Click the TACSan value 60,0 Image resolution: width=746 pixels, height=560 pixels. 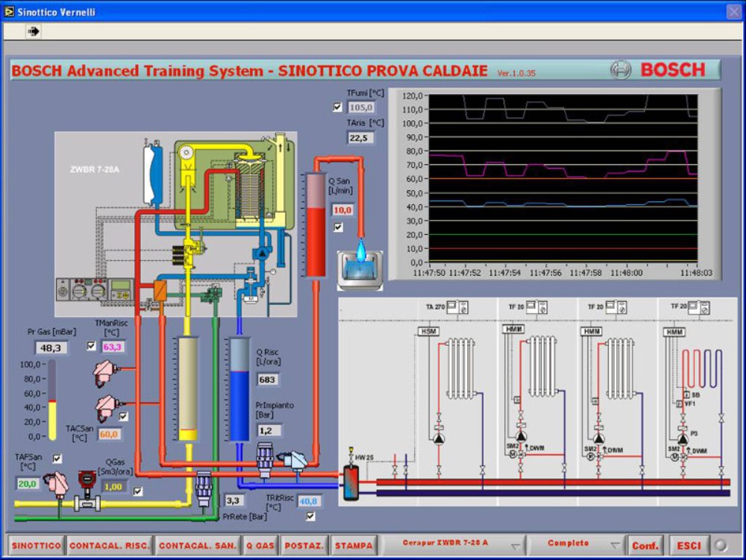coord(109,434)
